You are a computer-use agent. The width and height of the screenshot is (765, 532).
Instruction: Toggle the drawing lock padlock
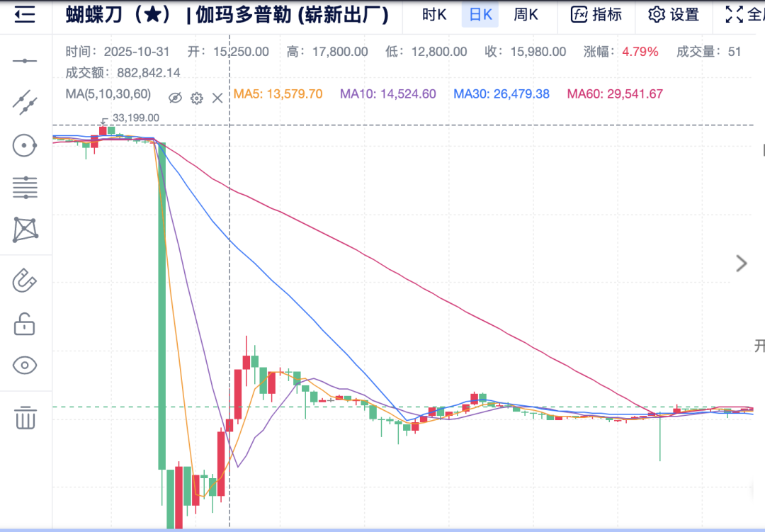pos(24,324)
